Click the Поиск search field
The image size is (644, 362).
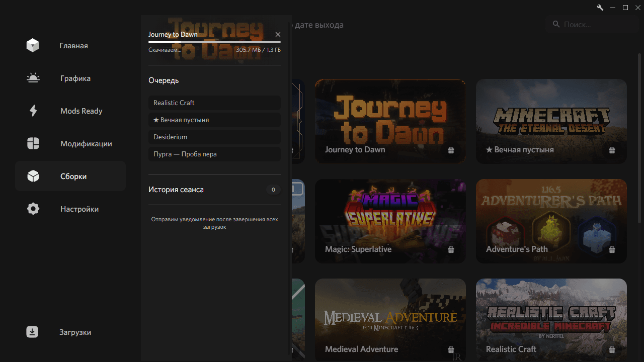click(592, 24)
